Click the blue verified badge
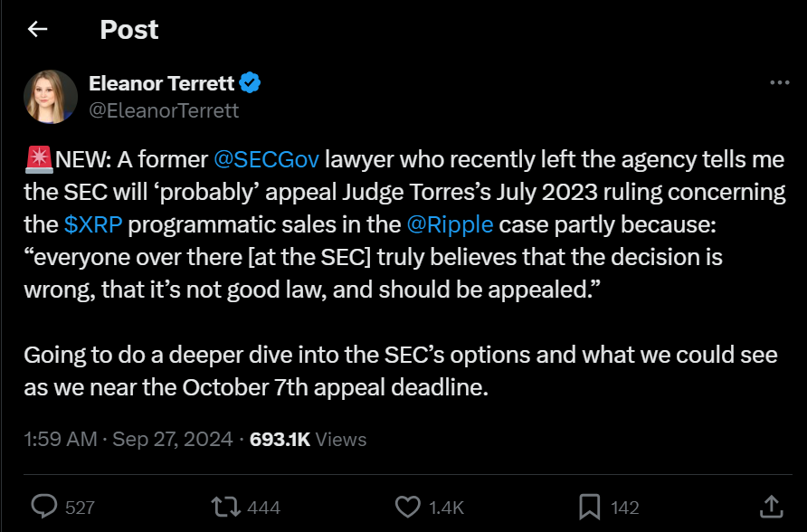Screen dimensions: 807x532 point(251,84)
